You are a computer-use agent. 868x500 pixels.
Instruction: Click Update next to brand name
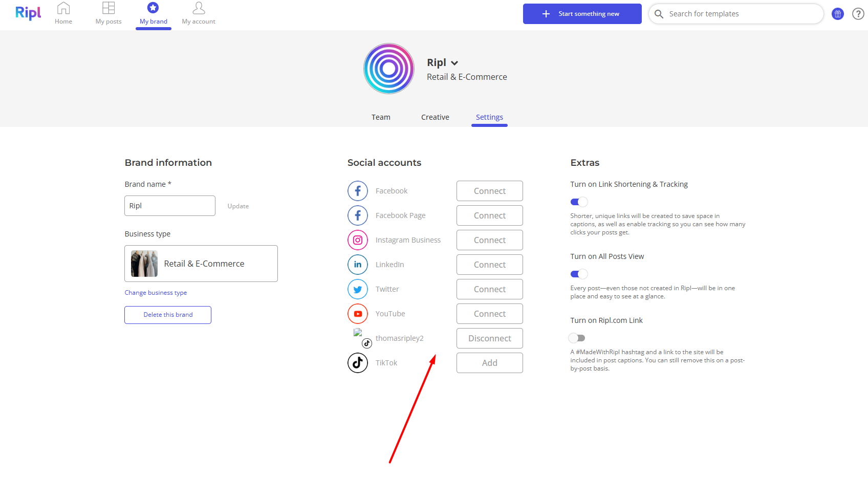point(238,206)
